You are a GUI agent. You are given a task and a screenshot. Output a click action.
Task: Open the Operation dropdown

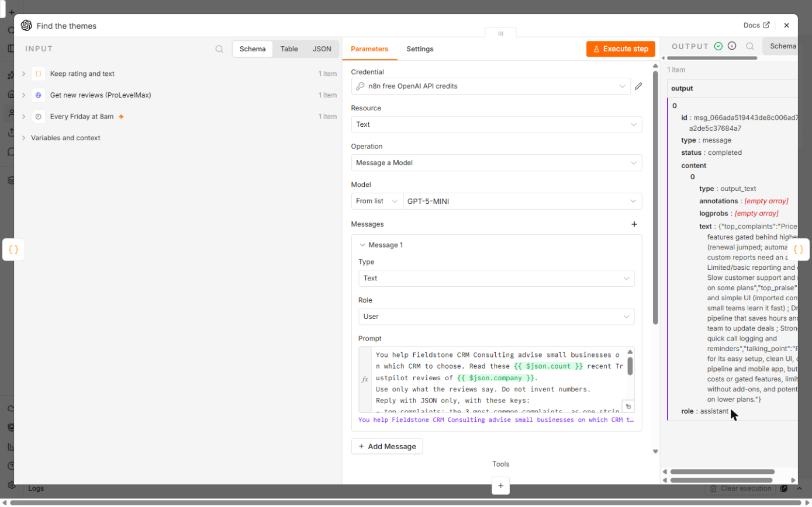[x=496, y=163]
